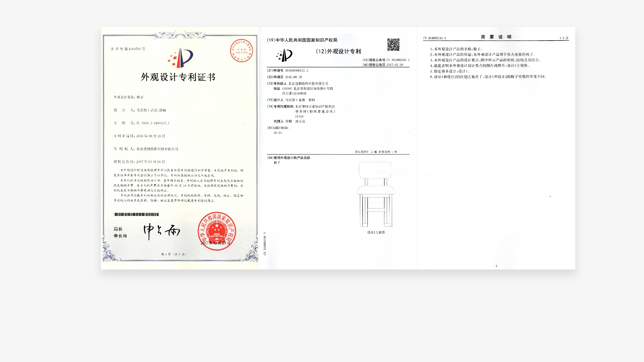Click the chair line drawing
This screenshot has width=644, height=362.
point(376,194)
